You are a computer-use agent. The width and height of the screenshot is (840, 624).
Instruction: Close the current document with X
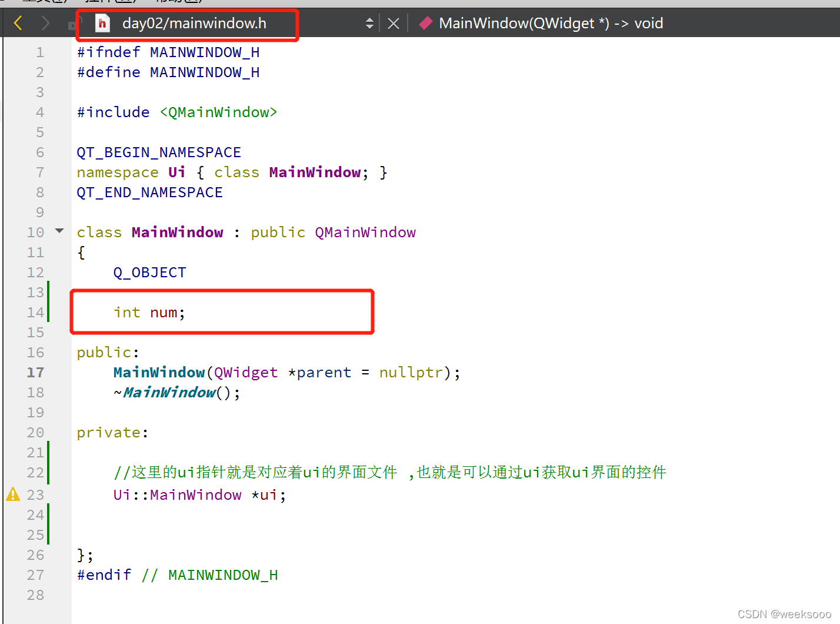click(x=394, y=24)
